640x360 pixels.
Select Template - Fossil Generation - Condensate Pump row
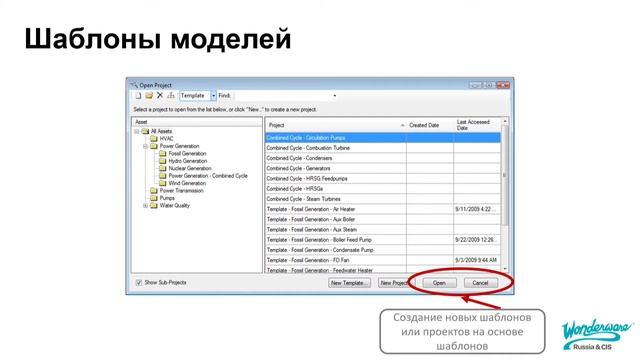[x=383, y=250]
